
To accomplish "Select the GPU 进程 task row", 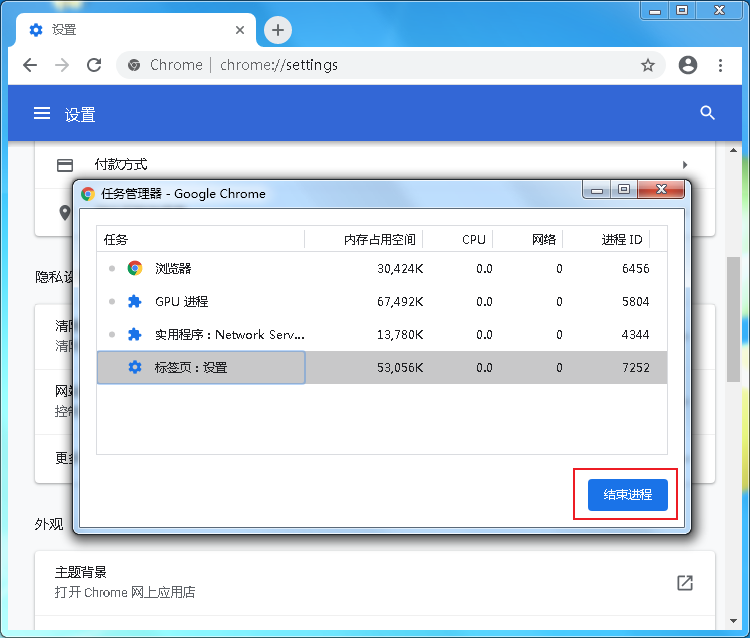I will pyautogui.click(x=382, y=301).
